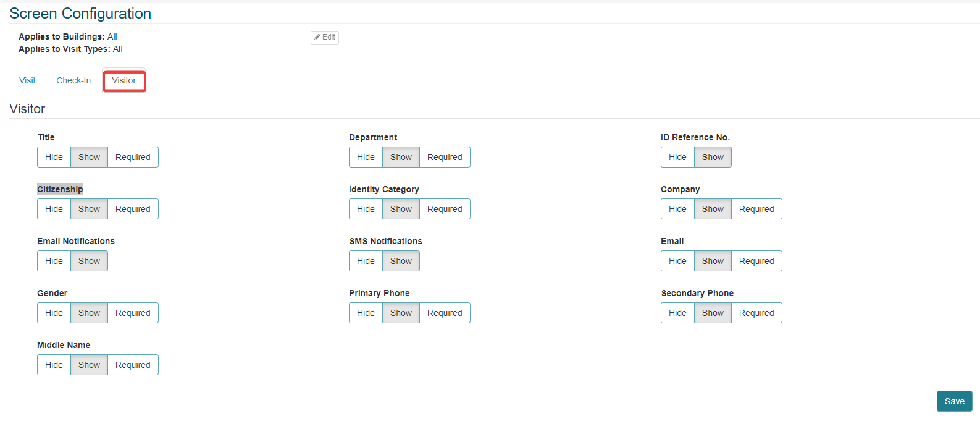Hide the Email field
The width and height of the screenshot is (980, 421).
[677, 261]
